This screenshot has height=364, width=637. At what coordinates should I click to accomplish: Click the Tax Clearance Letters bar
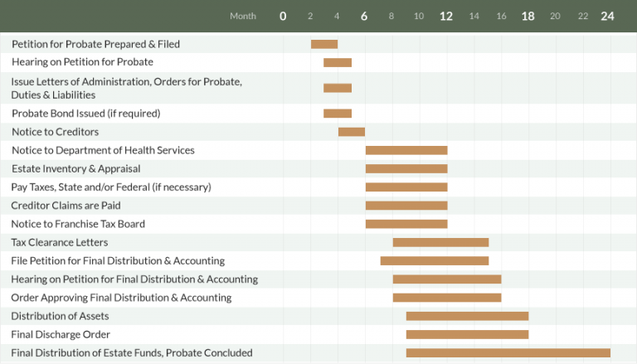tap(440, 242)
